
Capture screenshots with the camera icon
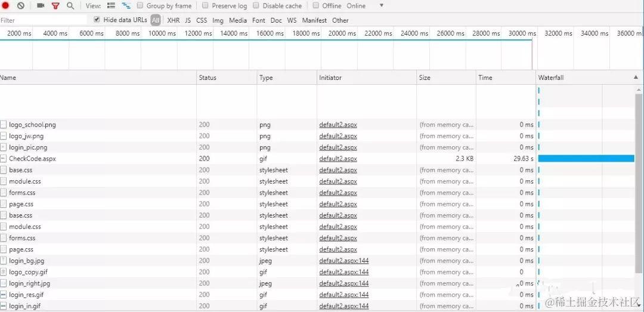coord(41,6)
